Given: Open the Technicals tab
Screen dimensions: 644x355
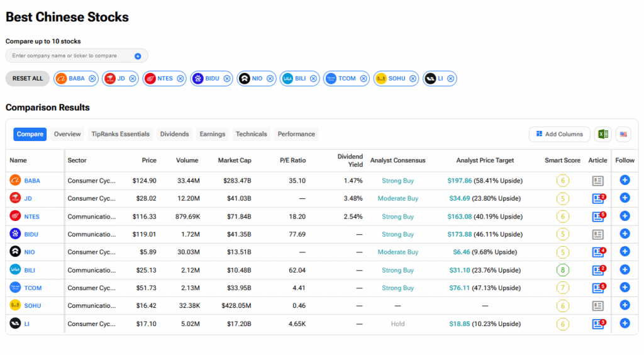Looking at the screenshot, I should 252,134.
